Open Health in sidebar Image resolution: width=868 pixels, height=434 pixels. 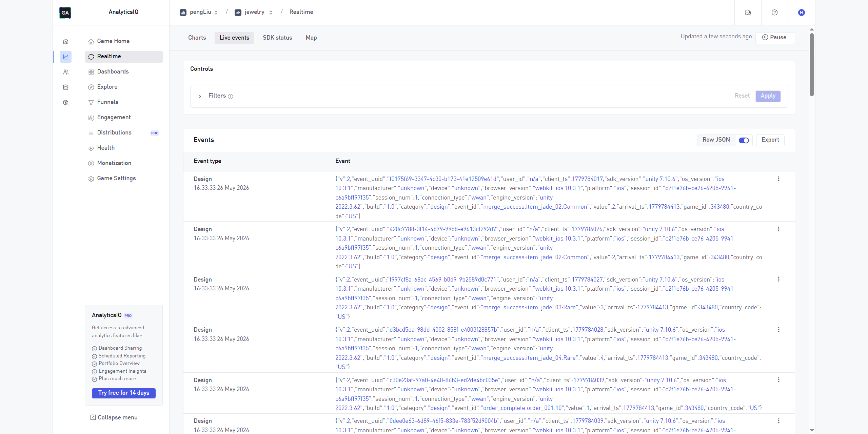click(x=124, y=148)
